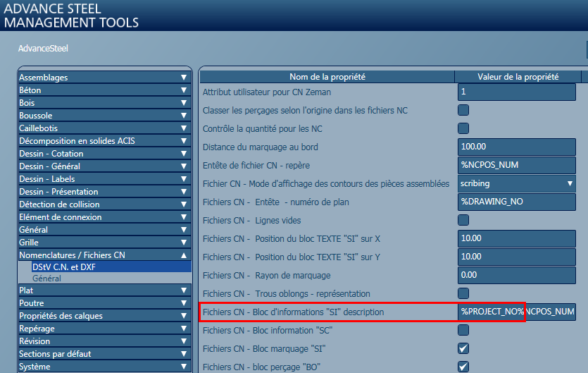Expand Propriétés des calques category
The image size is (588, 373).
coord(105,316)
